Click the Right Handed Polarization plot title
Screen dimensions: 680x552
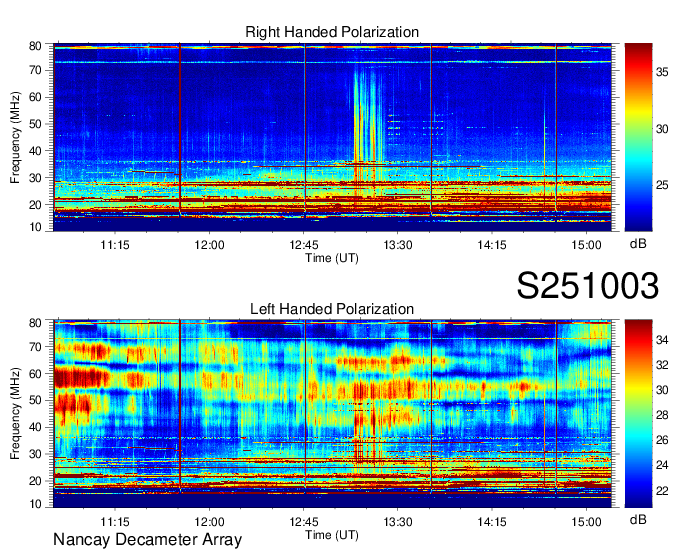pyautogui.click(x=332, y=33)
